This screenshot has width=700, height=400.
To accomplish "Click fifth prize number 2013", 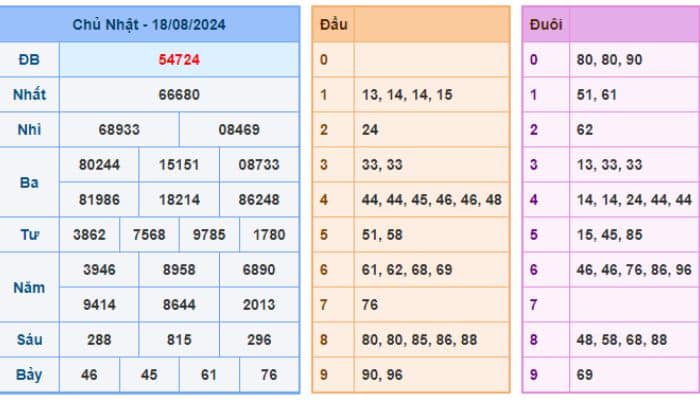I will [259, 305].
